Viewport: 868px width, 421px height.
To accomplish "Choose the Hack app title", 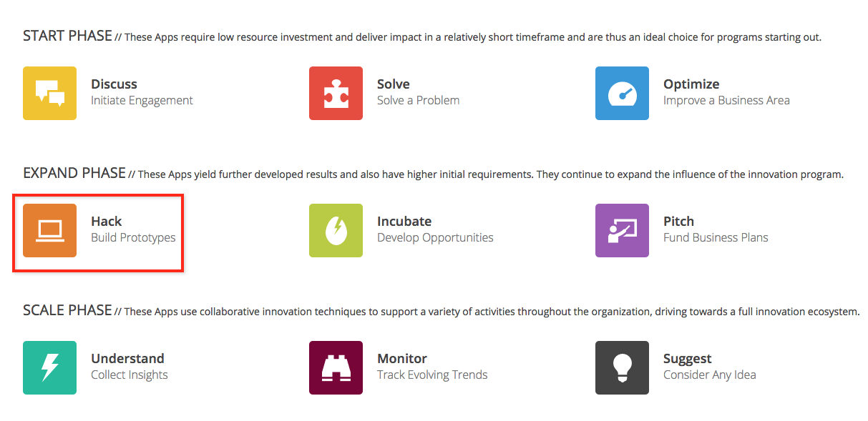I will [x=107, y=221].
